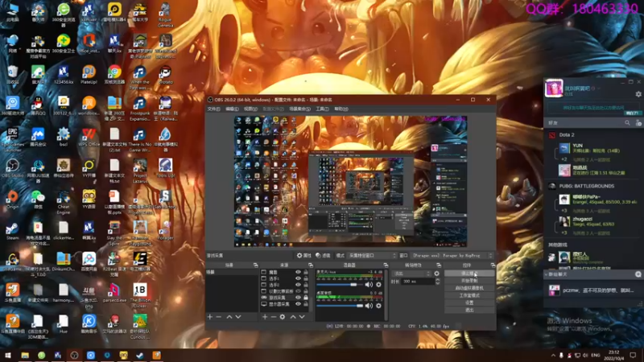This screenshot has width=644, height=362.
Task: Toggle visibility eye of 选手1 source
Action: pyautogui.click(x=298, y=278)
